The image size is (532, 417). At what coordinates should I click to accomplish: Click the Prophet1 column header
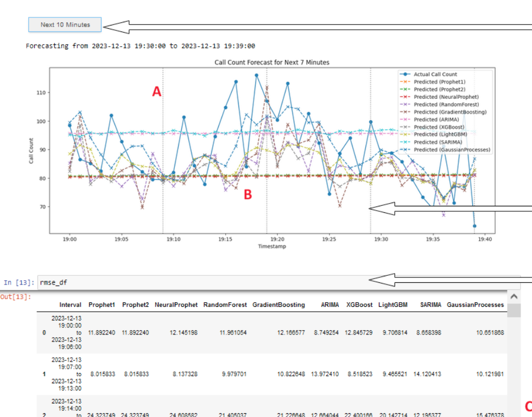pos(102,305)
